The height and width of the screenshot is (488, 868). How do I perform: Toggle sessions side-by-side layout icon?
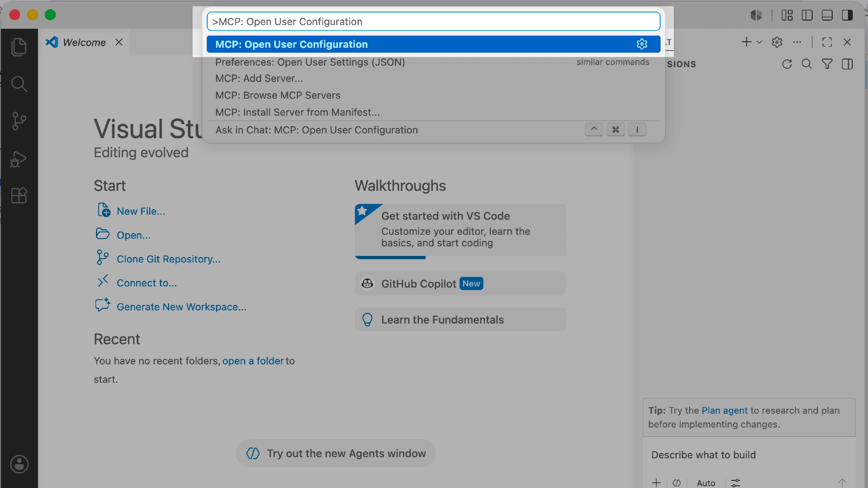pyautogui.click(x=847, y=64)
